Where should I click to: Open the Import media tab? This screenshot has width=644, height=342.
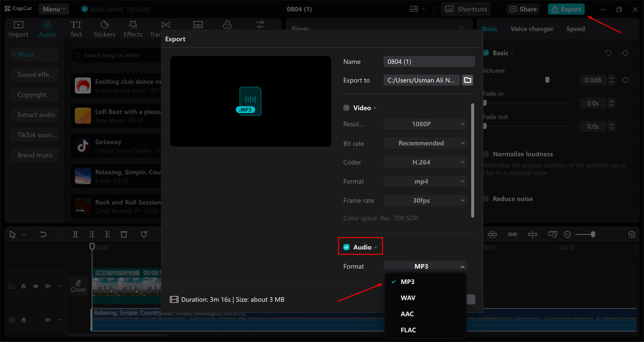tap(18, 29)
